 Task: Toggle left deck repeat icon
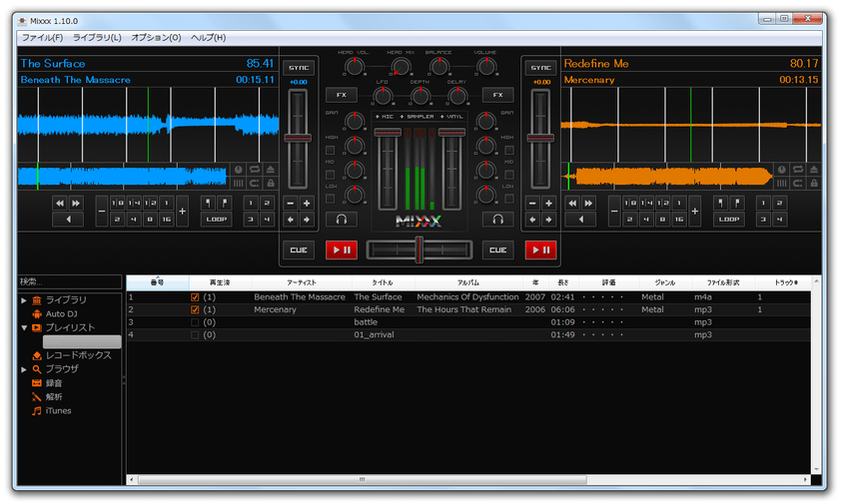click(255, 170)
